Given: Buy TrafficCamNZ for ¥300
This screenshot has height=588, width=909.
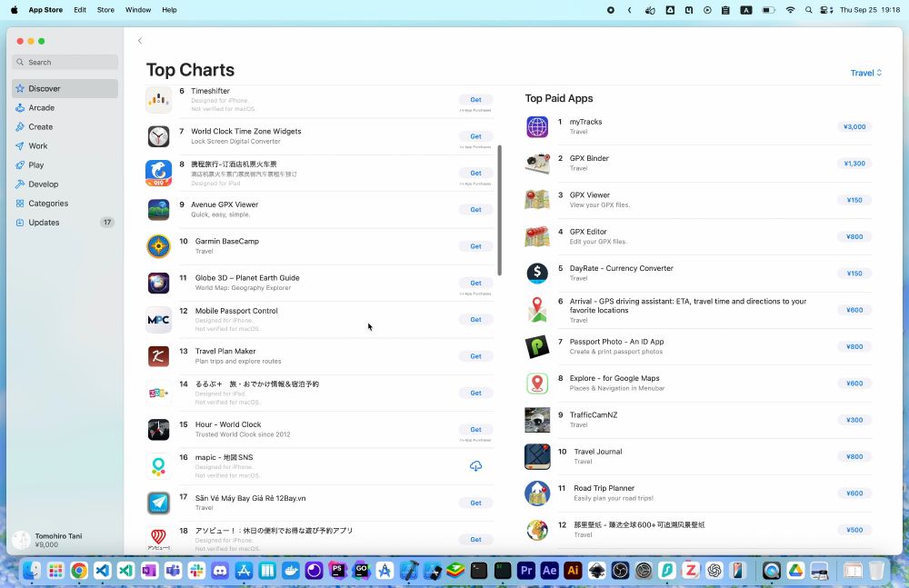Looking at the screenshot, I should pyautogui.click(x=854, y=420).
